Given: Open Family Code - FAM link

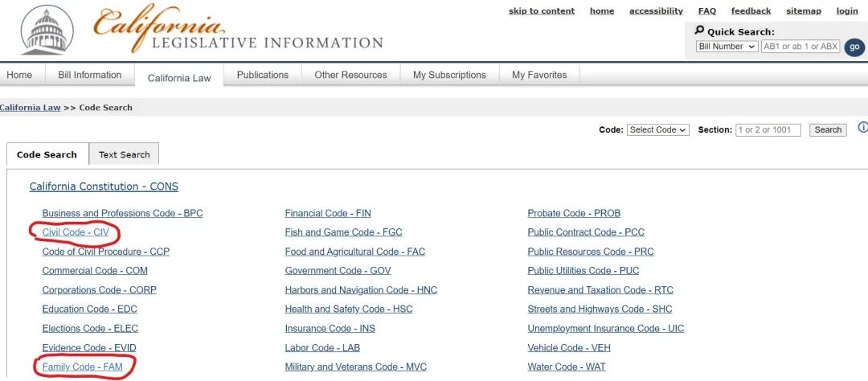Looking at the screenshot, I should (x=83, y=367).
